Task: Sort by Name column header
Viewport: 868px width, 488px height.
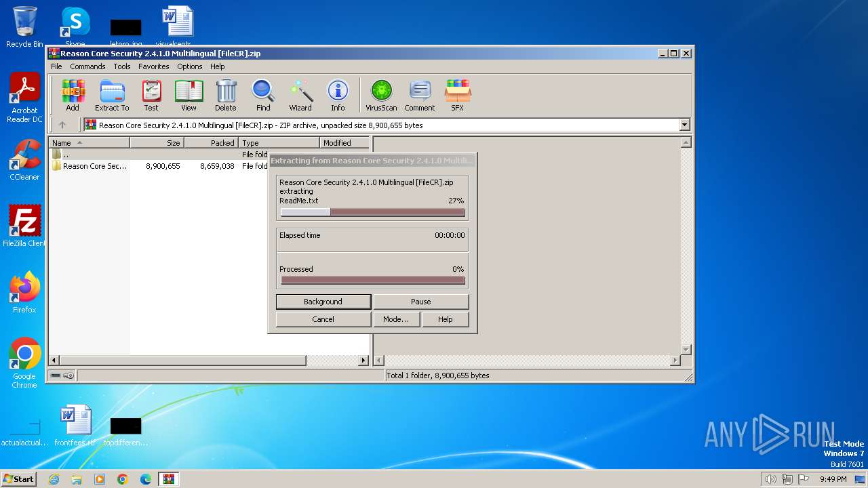Action: 89,143
